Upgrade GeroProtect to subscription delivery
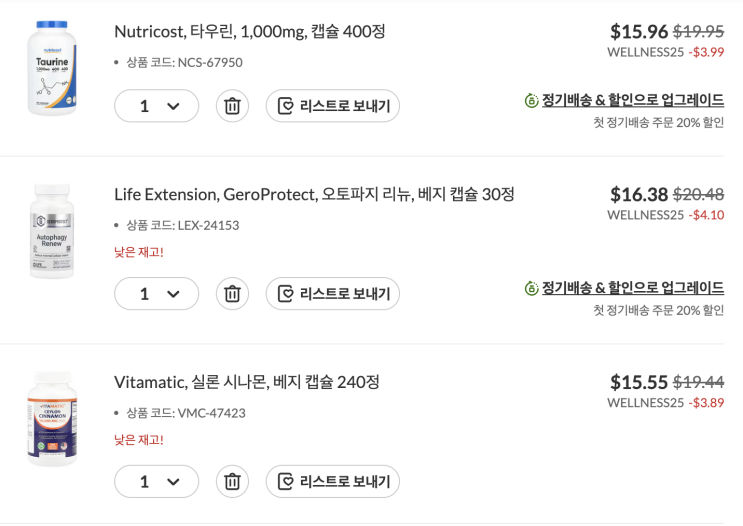Image resolution: width=743 pixels, height=526 pixels. coord(632,288)
